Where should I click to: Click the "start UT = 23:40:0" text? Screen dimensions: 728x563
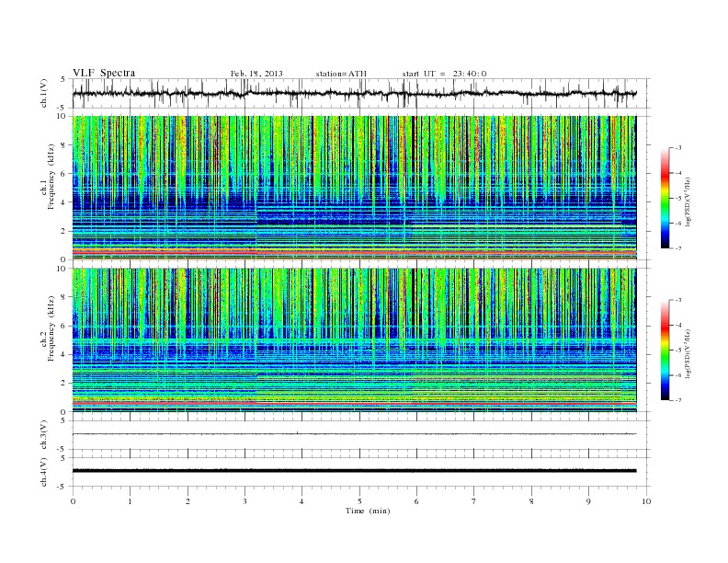(x=444, y=74)
